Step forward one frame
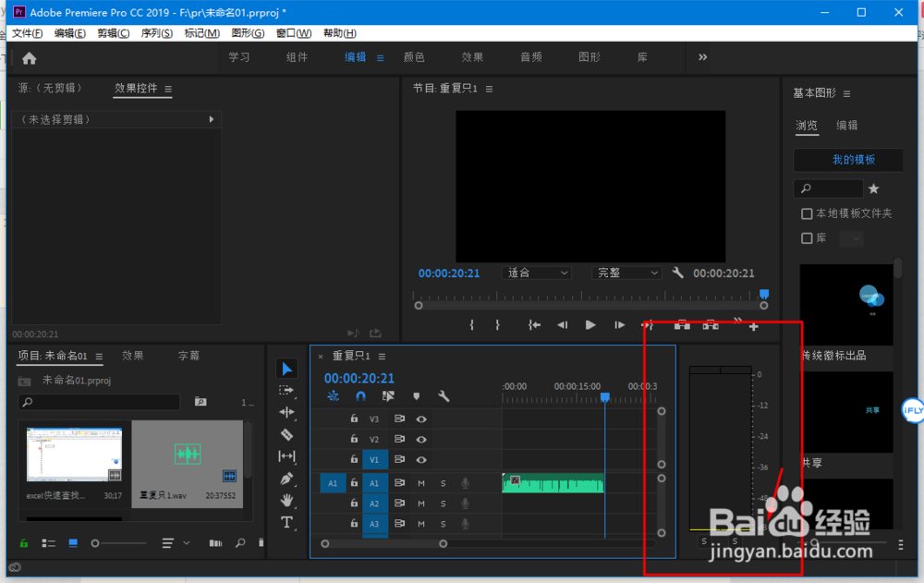This screenshot has height=583, width=924. pyautogui.click(x=619, y=325)
